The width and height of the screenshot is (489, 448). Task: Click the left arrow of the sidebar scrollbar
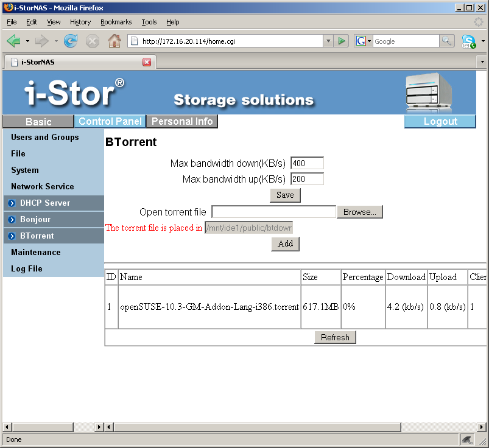(x=7, y=427)
